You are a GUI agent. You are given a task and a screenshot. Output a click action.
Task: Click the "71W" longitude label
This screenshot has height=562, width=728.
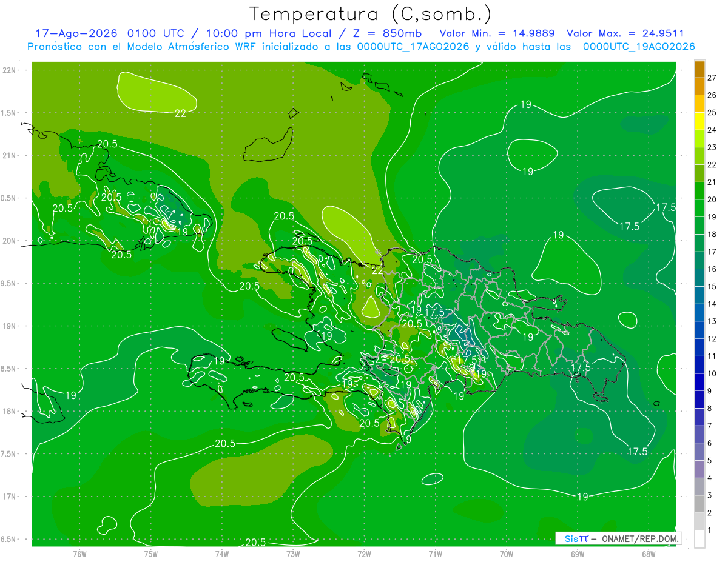pyautogui.click(x=435, y=554)
